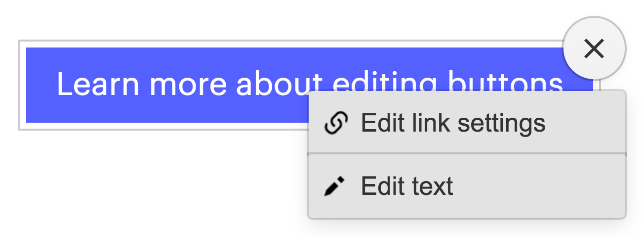Select the word Learn on the blue button
This screenshot has width=644, height=236.
(98, 83)
